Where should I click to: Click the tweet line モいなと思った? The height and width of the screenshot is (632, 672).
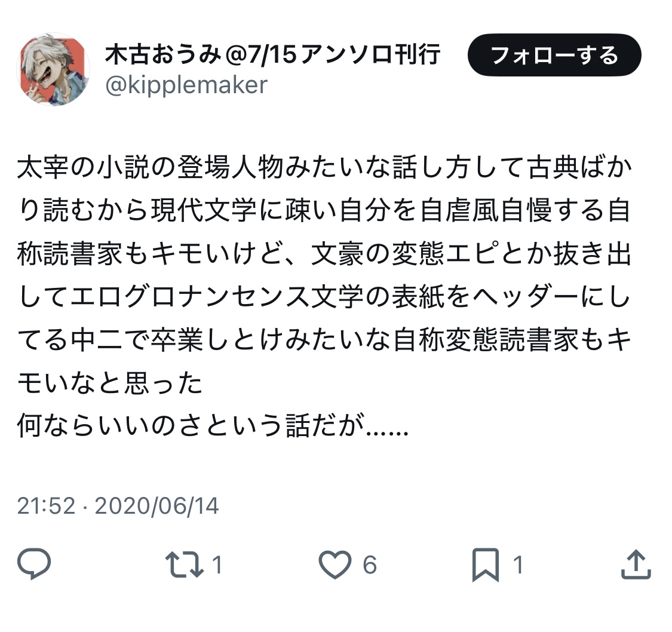pos(110,383)
